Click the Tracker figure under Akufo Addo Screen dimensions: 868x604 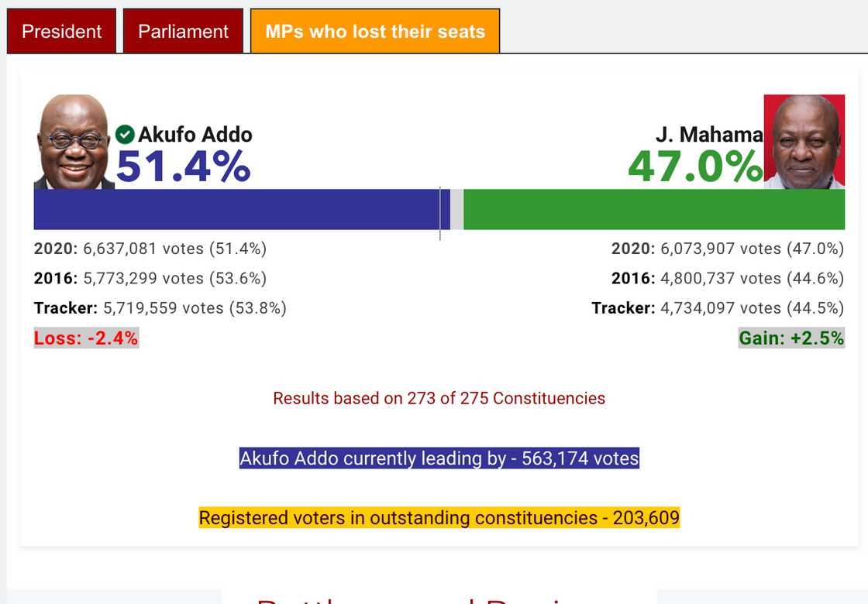pos(160,307)
